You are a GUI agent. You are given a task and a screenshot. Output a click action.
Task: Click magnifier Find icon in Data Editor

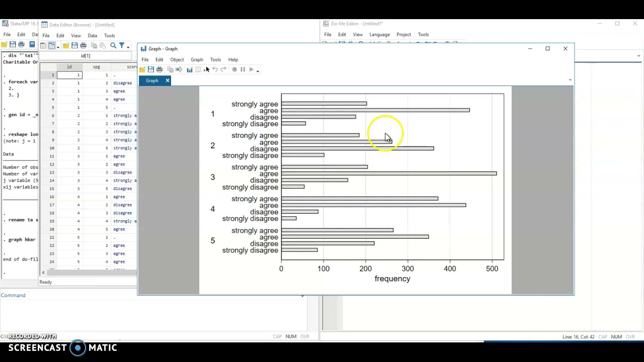pos(113,45)
